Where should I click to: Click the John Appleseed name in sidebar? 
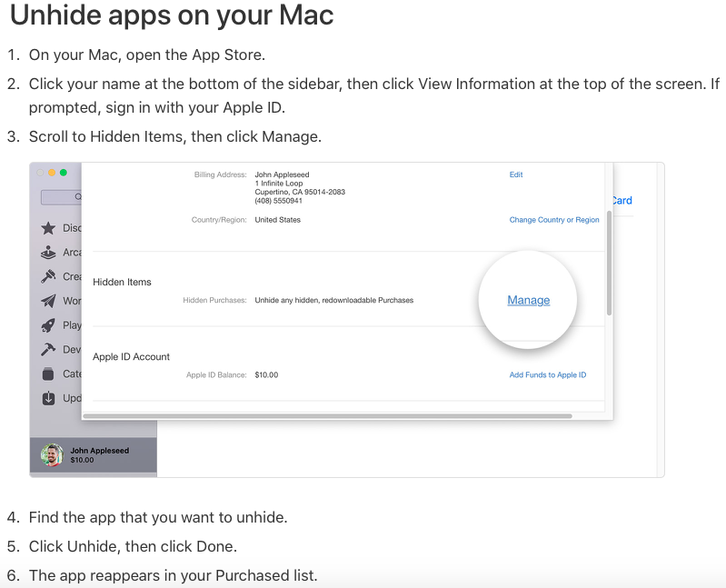point(100,451)
